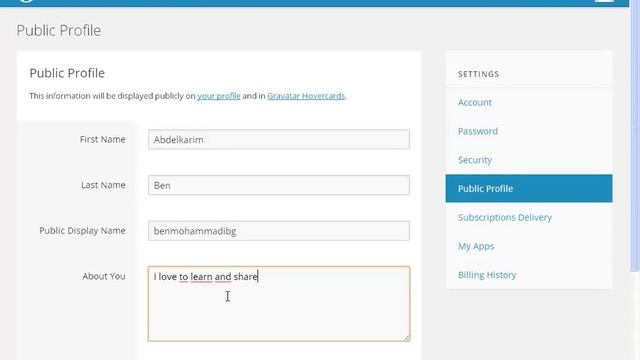Click into the Last Name field containing Ben
Viewport: 640px width, 360px height.
point(279,185)
